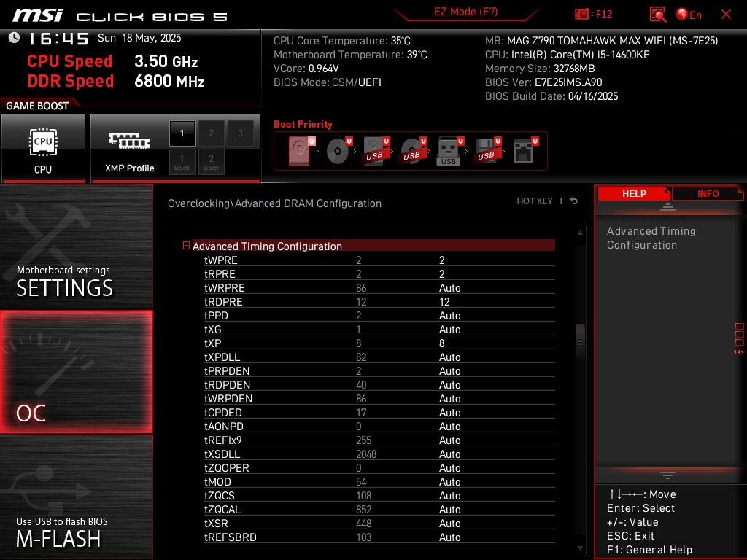This screenshot has height=560, width=747.
Task: Click the help panel top grip handle
Action: click(x=668, y=206)
